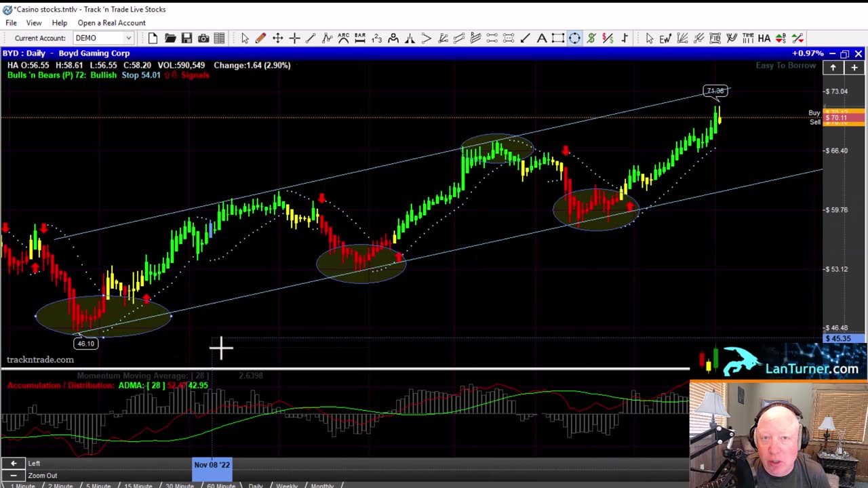Open a chart file via the folder icon
868x488 pixels.
point(170,39)
